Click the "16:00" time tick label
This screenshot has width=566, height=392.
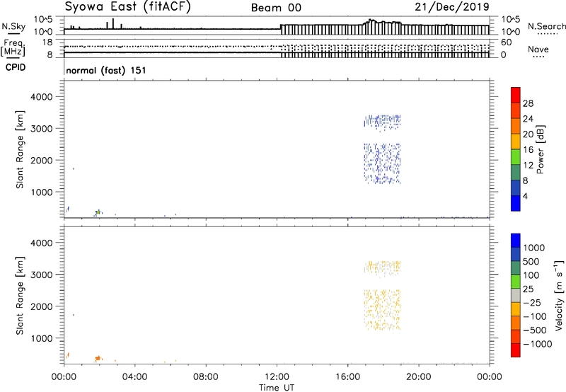[347, 377]
